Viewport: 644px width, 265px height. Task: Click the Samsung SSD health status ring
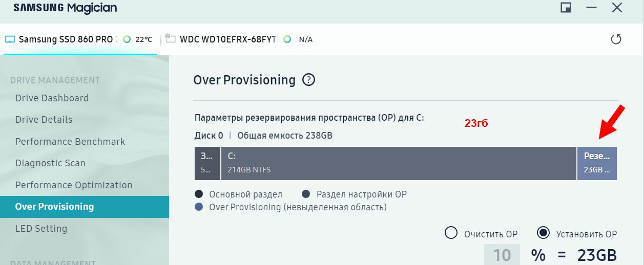(127, 39)
